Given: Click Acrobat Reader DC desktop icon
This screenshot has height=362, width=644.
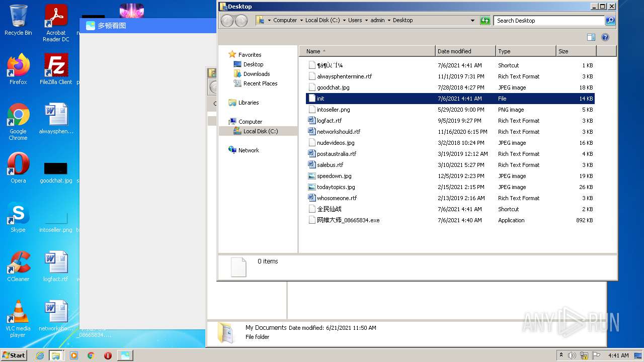Looking at the screenshot, I should pos(56,23).
